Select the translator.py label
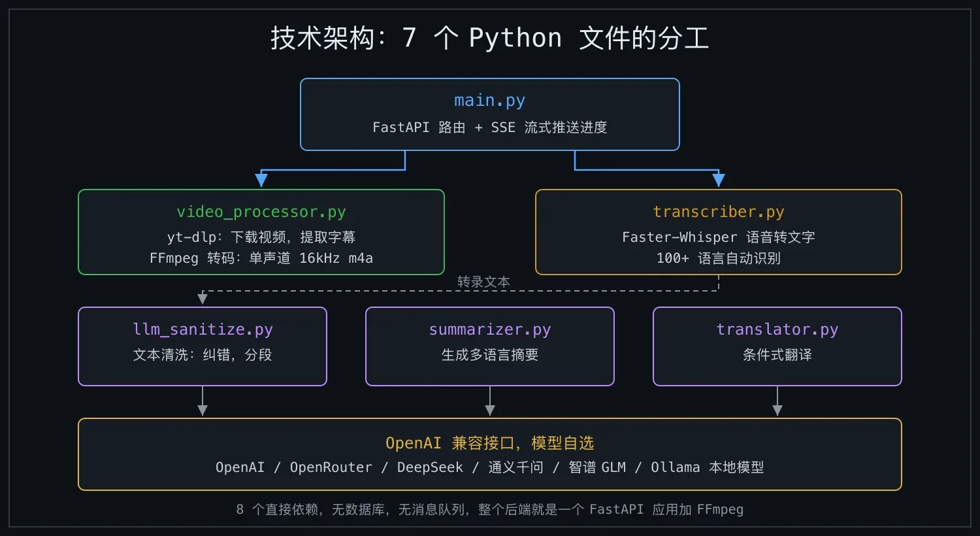Image resolution: width=980 pixels, height=536 pixels. pos(777,329)
